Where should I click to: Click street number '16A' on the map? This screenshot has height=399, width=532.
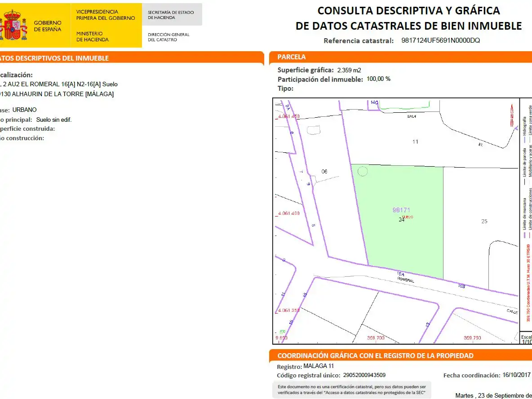400,274
